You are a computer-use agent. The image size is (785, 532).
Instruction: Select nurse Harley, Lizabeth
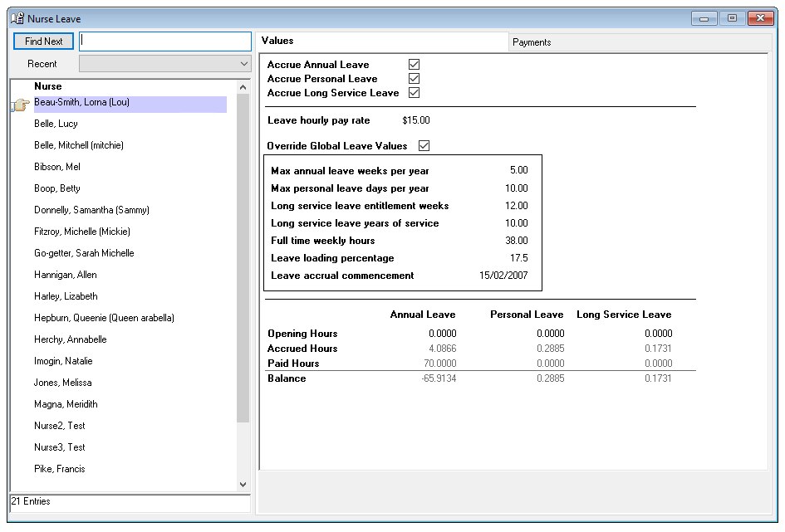coord(66,295)
